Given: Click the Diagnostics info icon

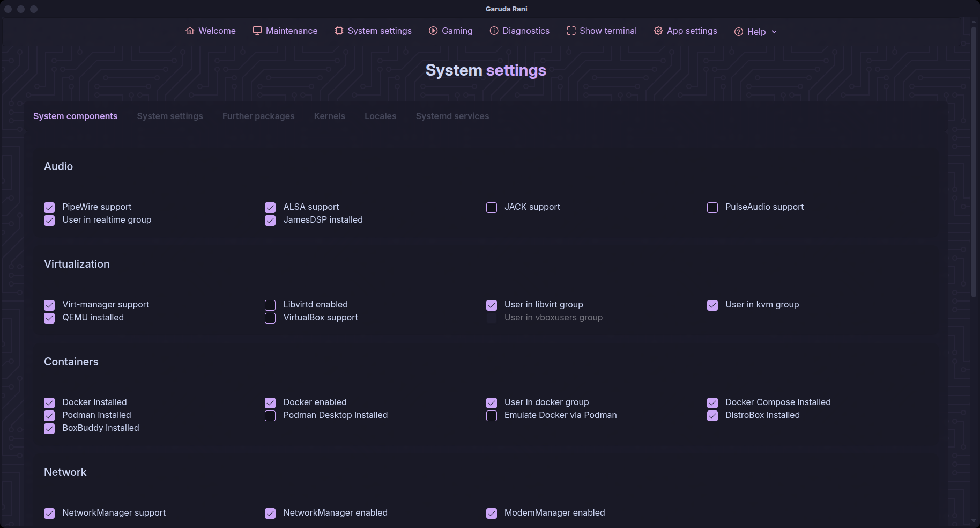Looking at the screenshot, I should tap(494, 31).
